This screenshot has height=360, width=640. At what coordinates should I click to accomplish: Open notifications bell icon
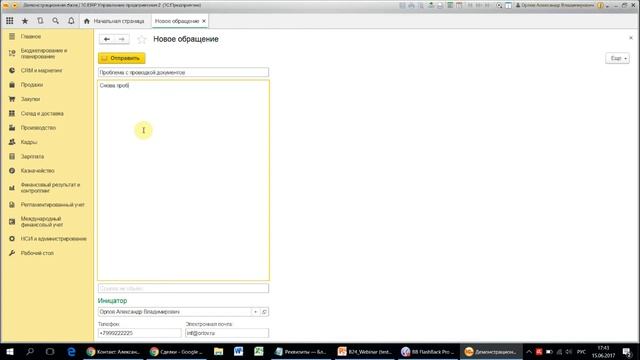(71, 21)
